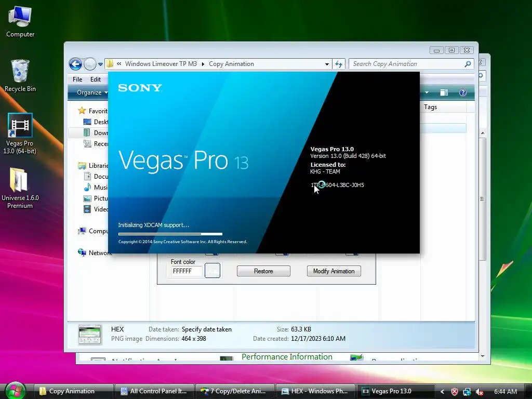This screenshot has height=399, width=532.
Task: Show hidden tray icons arrow
Action: (442, 392)
